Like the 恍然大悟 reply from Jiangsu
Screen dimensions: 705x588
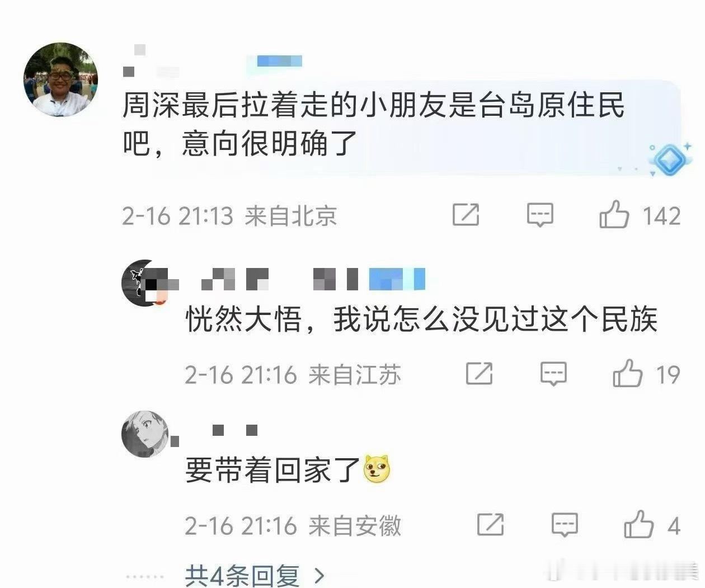pyautogui.click(x=627, y=374)
